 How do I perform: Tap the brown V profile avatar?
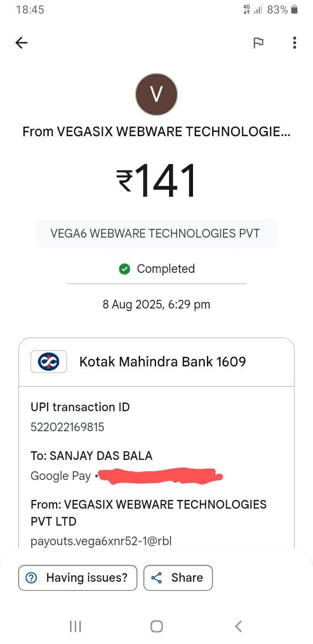point(156,94)
